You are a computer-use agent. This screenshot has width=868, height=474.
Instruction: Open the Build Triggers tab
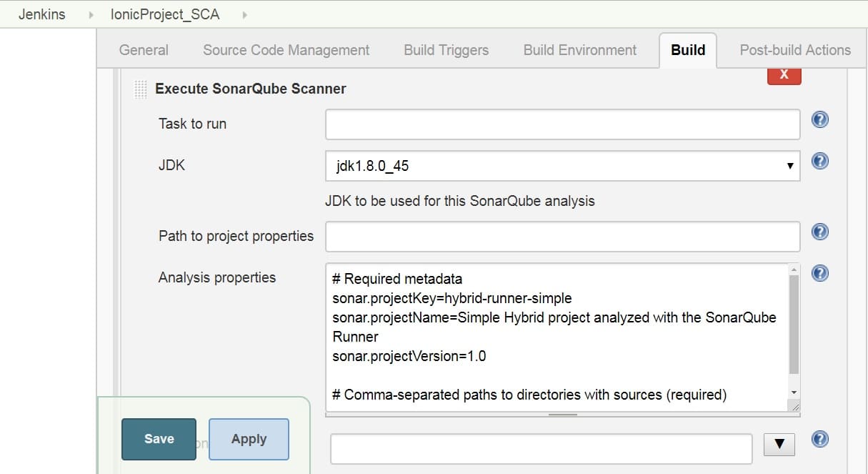pyautogui.click(x=446, y=50)
